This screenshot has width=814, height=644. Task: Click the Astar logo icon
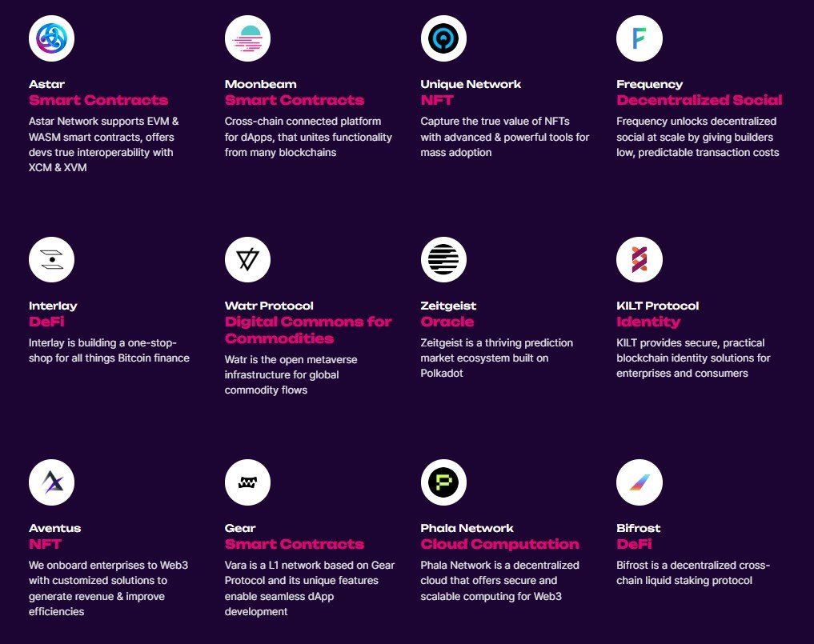[52, 38]
